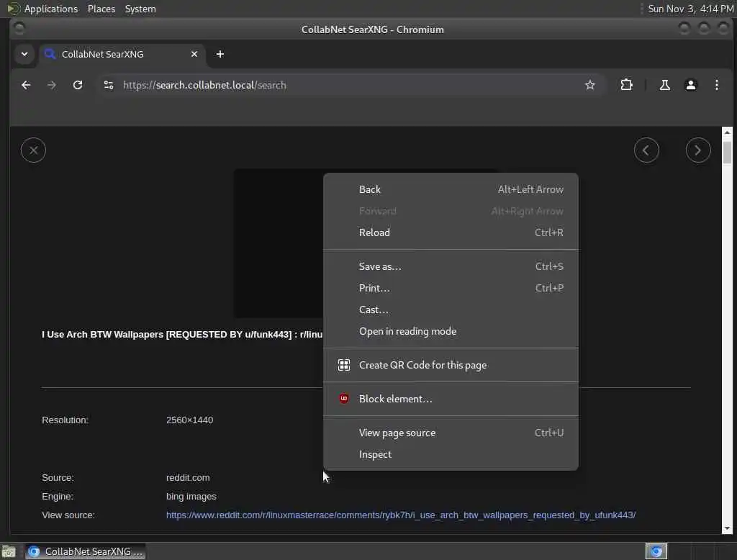Image resolution: width=737 pixels, height=560 pixels.
Task: Open the System menu
Action: (x=140, y=9)
